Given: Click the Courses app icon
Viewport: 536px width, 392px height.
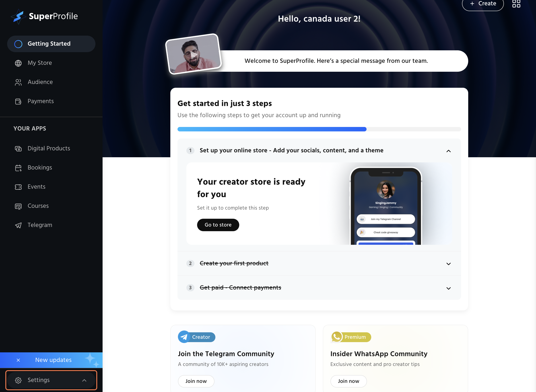Looking at the screenshot, I should [x=18, y=206].
